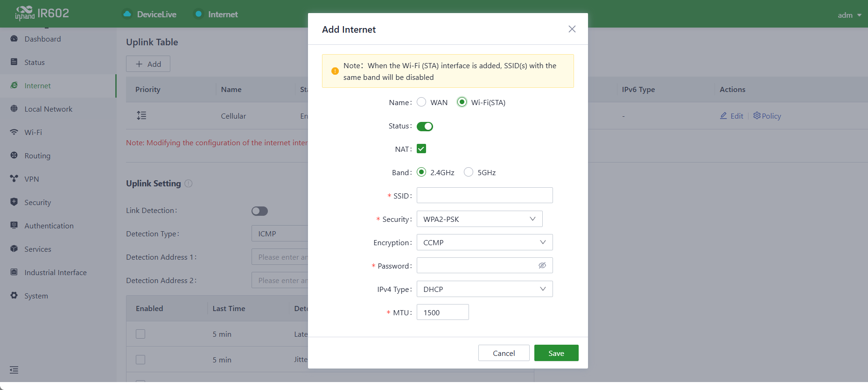Click the Add button in Uplink Table
The height and width of the screenshot is (390, 868).
[148, 64]
